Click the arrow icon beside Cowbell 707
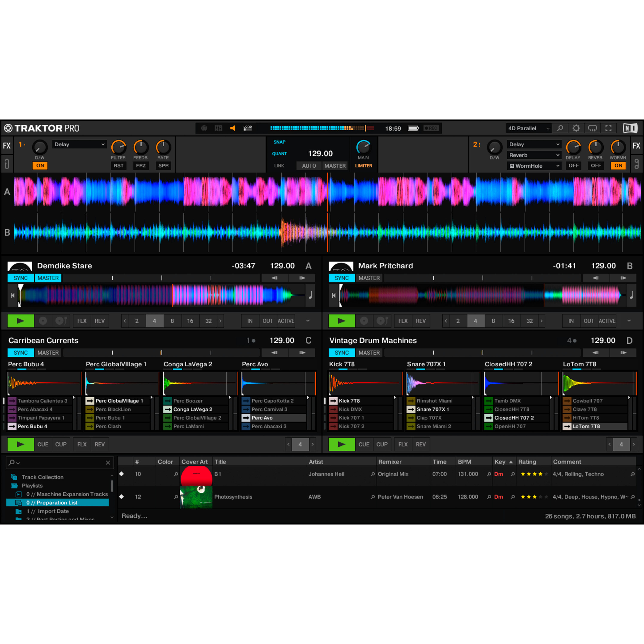 click(567, 401)
